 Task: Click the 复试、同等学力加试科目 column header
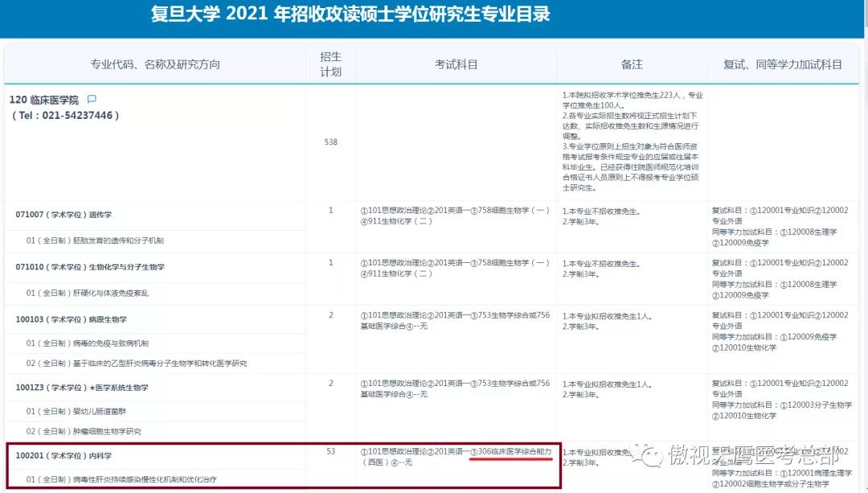(x=783, y=64)
